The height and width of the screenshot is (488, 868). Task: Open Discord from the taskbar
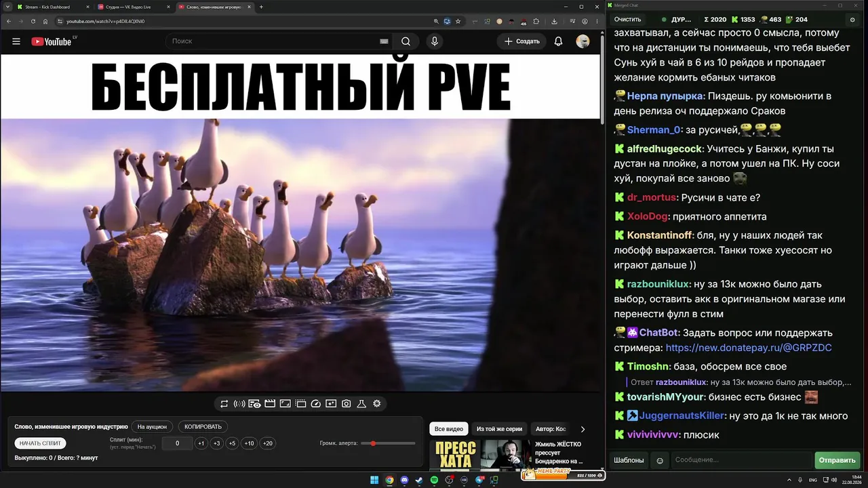405,481
